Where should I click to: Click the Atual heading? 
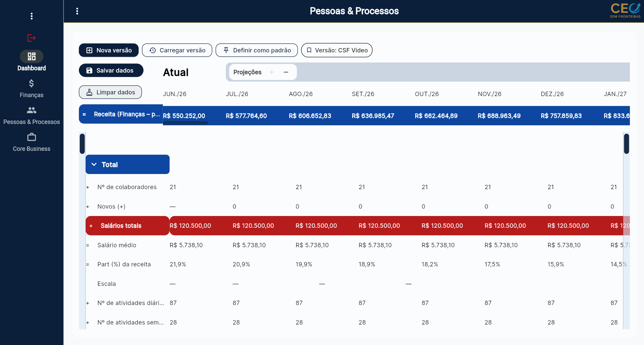(x=176, y=72)
